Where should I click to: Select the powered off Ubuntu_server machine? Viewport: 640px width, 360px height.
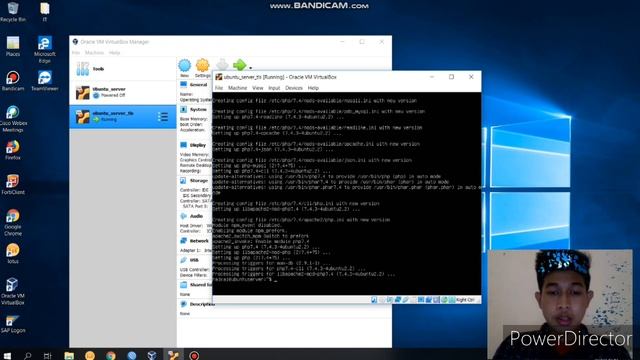[x=123, y=93]
